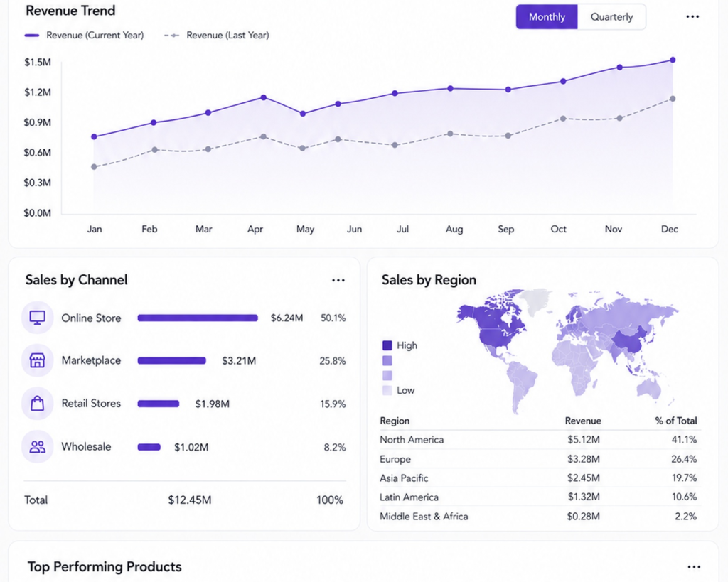728x582 pixels.
Task: Select the Latin America row label
Action: 409,497
